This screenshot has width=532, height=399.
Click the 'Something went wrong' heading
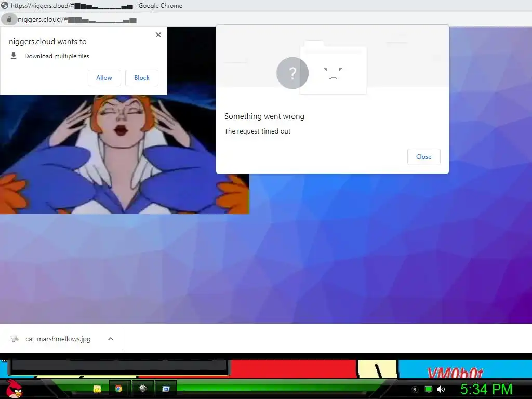point(264,116)
